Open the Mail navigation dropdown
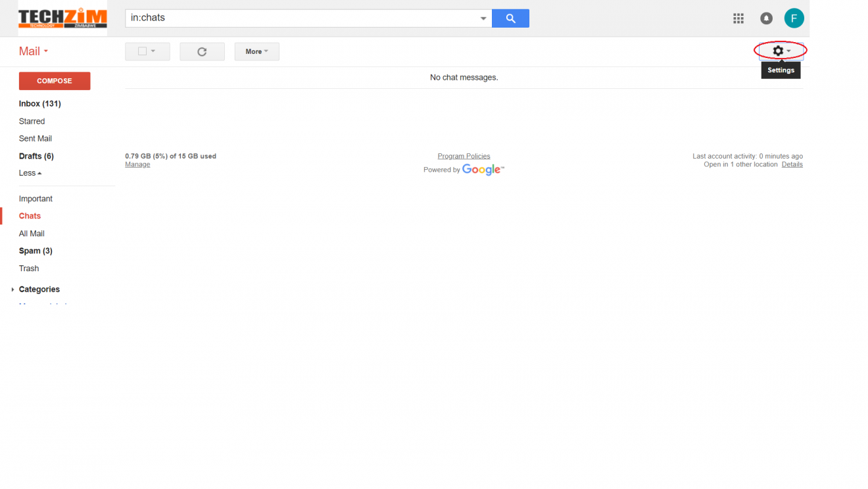Screen dimensions: 868x489 click(33, 51)
